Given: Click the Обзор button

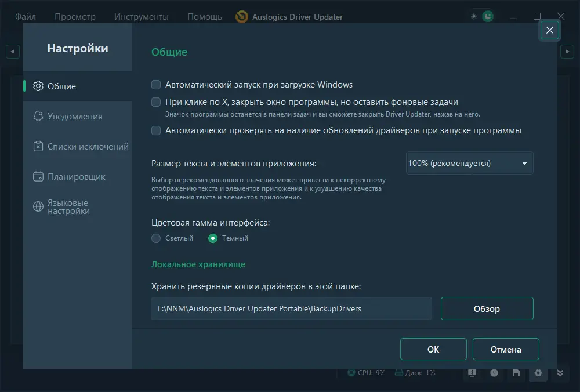Looking at the screenshot, I should coord(487,308).
